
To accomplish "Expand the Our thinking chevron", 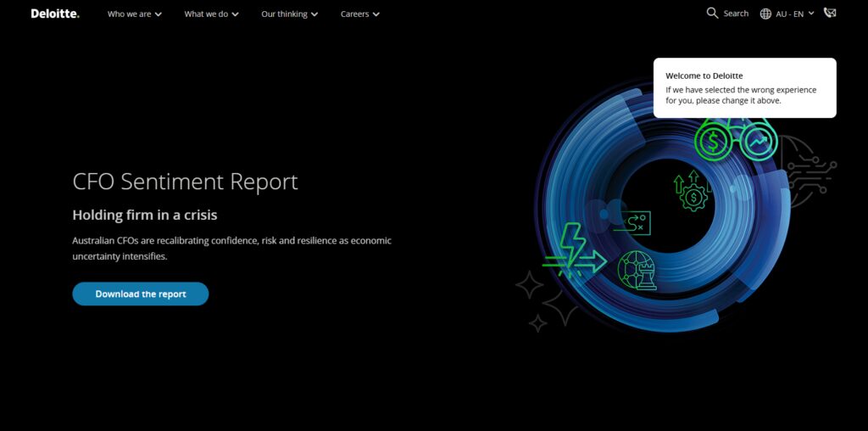I will pyautogui.click(x=314, y=14).
